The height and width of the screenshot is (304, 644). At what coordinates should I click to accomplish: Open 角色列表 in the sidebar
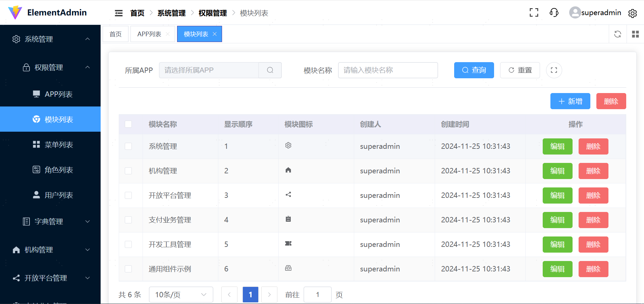50,170
